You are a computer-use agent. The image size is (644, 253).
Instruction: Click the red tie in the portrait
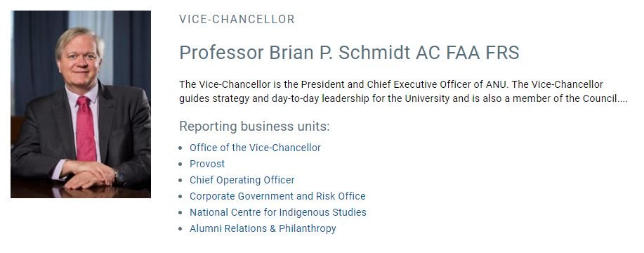point(86,128)
